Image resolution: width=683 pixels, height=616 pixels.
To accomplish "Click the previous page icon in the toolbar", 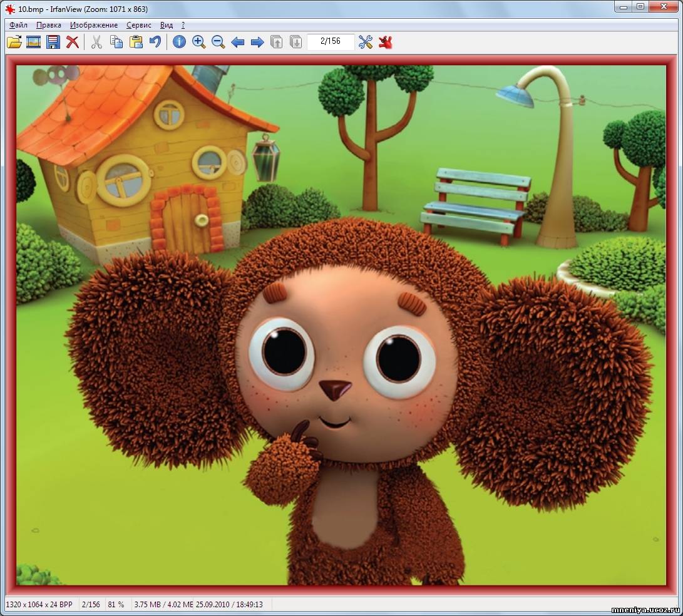I will coord(277,42).
